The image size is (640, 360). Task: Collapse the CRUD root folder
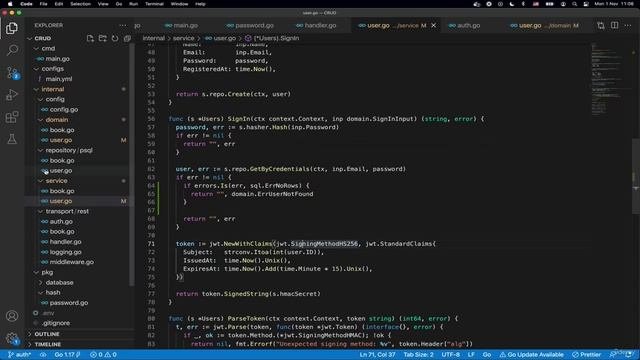coord(29,38)
